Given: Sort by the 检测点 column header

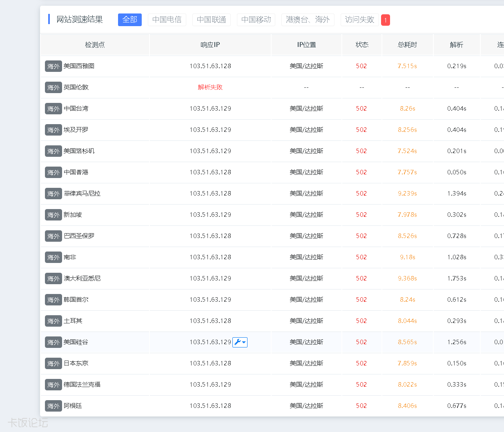Looking at the screenshot, I should [95, 45].
